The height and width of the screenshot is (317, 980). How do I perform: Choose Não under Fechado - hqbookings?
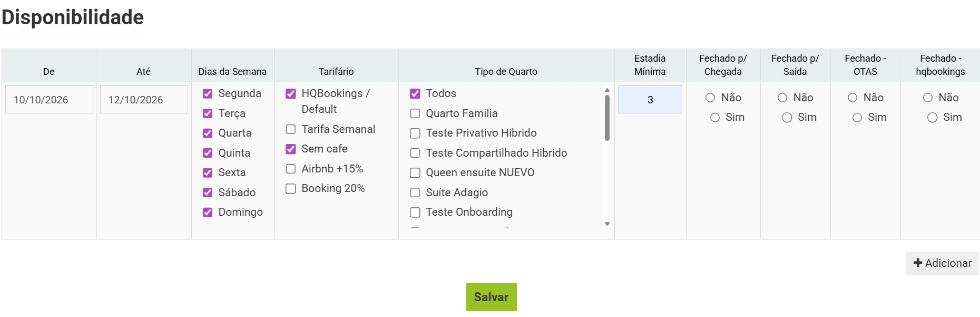tap(928, 98)
